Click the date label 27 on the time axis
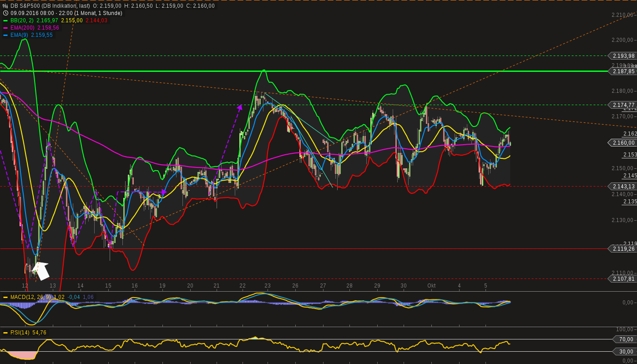Image resolution: width=637 pixels, height=364 pixels. click(323, 286)
